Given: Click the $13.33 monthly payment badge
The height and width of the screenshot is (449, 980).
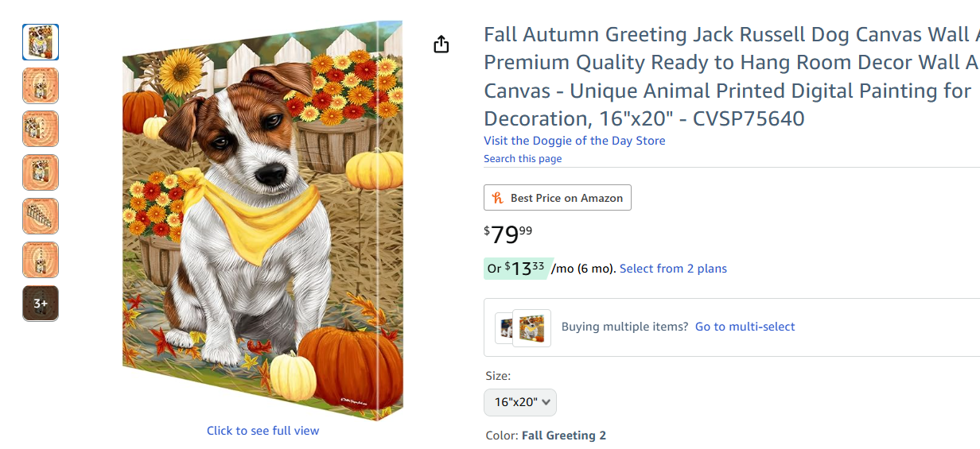Looking at the screenshot, I should (515, 269).
